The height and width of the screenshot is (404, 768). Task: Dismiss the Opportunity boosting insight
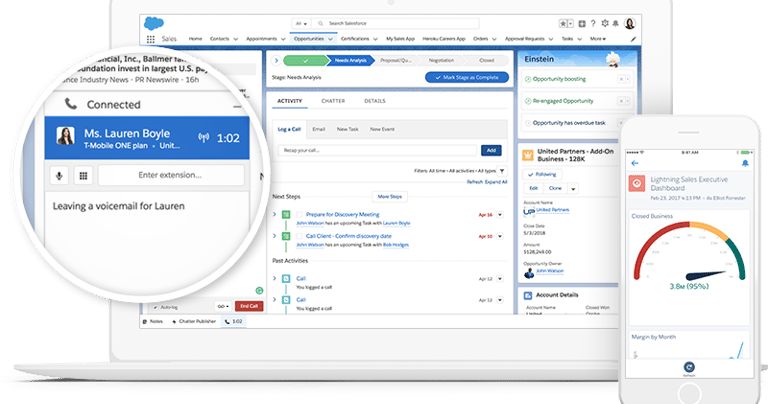[621, 79]
